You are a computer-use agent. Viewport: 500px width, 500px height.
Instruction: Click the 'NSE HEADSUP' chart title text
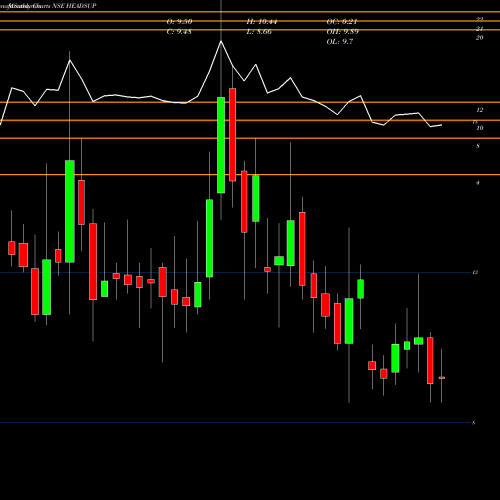coord(74,6)
